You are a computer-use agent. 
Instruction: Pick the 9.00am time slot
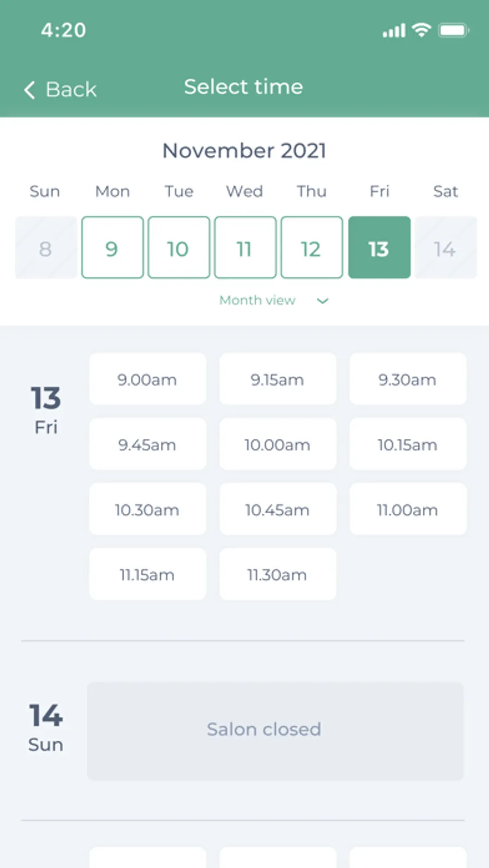[x=147, y=379]
